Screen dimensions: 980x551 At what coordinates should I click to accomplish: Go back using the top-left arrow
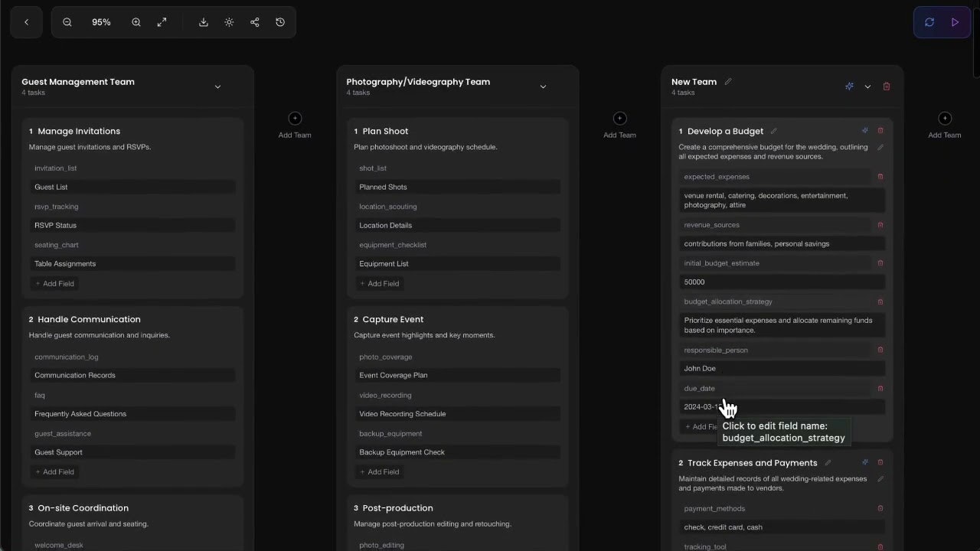26,22
